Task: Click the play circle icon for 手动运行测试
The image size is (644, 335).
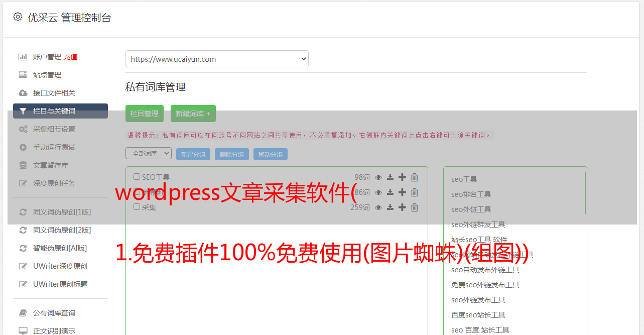Action: point(23,147)
